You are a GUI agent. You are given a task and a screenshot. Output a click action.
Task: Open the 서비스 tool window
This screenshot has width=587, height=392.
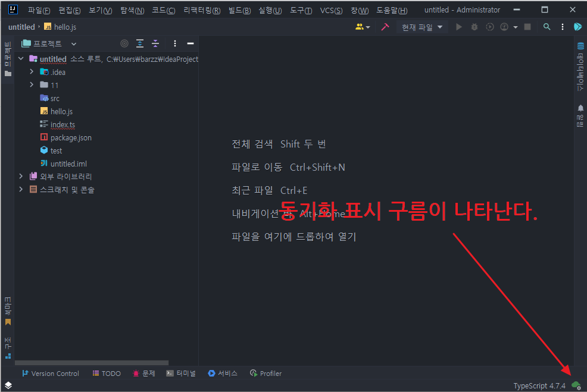[223, 374]
